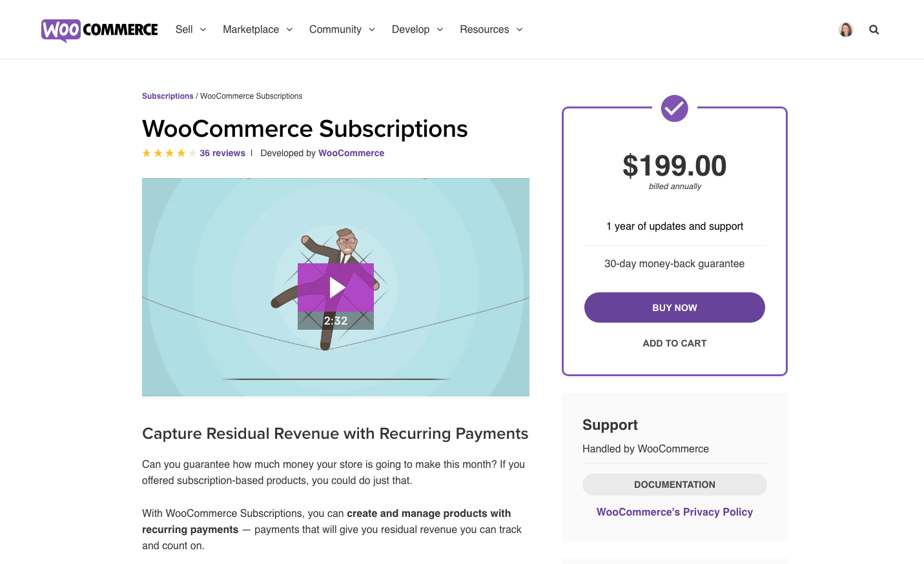924x564 pixels.
Task: Open the Marketplace menu
Action: pyautogui.click(x=251, y=30)
